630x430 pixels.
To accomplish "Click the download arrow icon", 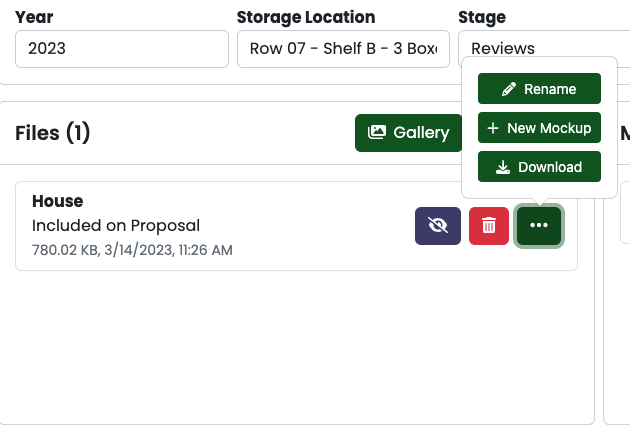I will (x=503, y=167).
